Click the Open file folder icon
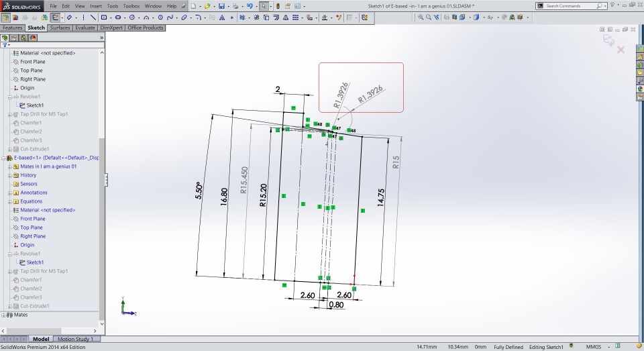This screenshot has width=644, height=351. (x=207, y=6)
